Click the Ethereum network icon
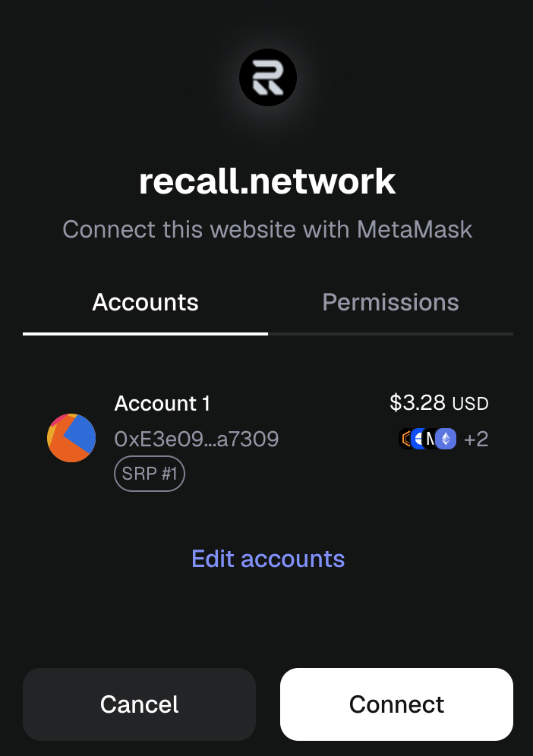This screenshot has height=756, width=533. (446, 439)
